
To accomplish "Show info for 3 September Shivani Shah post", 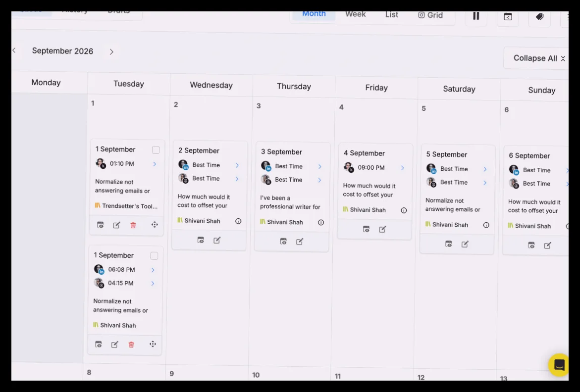I will pos(321,222).
